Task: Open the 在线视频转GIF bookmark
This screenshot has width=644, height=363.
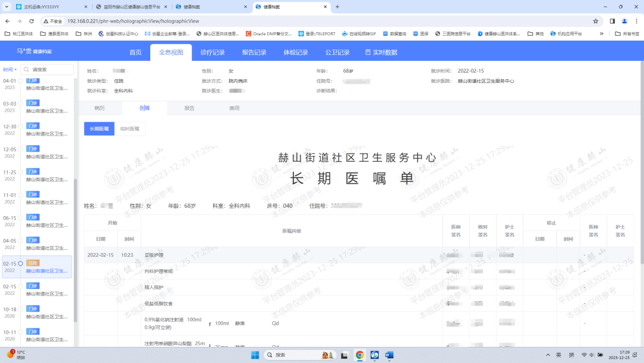Action: tap(359, 33)
